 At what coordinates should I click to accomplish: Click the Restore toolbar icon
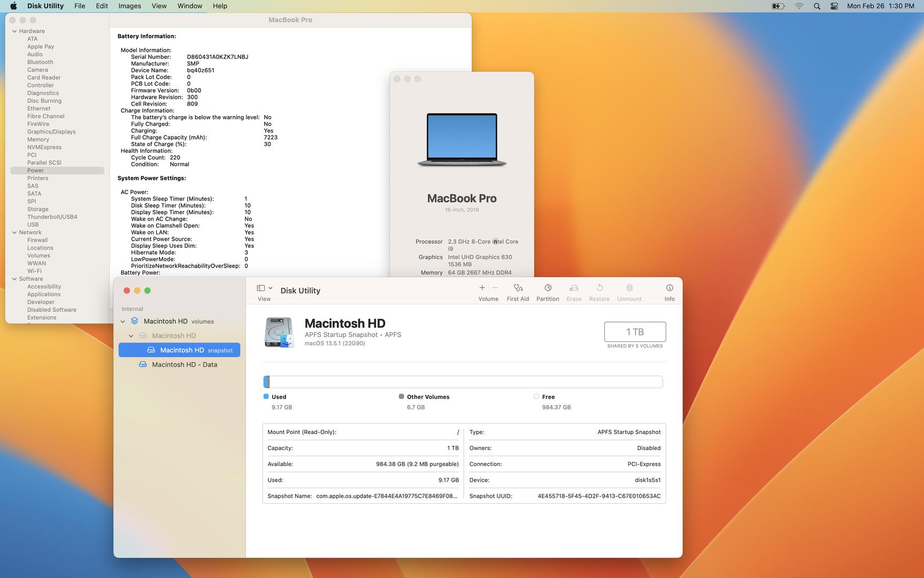pos(599,288)
